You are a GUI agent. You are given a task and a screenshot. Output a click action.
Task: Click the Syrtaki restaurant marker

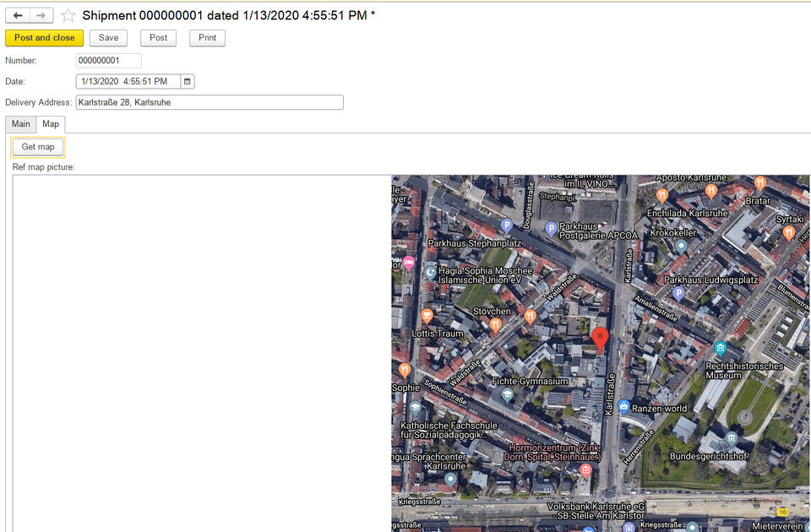789,233
